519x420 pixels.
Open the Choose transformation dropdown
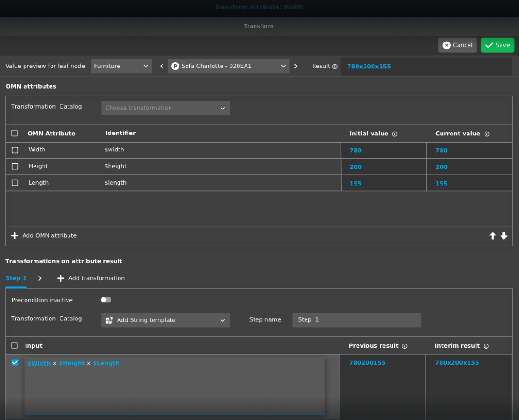(165, 108)
